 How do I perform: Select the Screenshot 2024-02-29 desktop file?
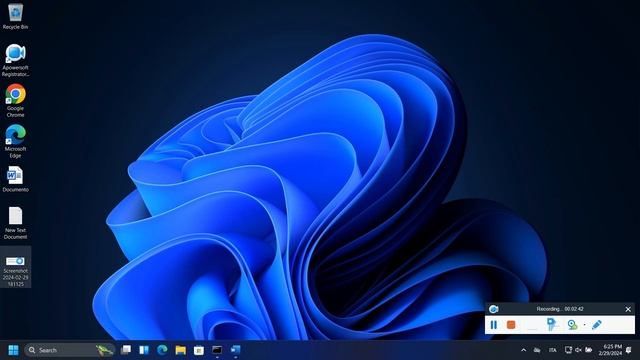coord(16,267)
